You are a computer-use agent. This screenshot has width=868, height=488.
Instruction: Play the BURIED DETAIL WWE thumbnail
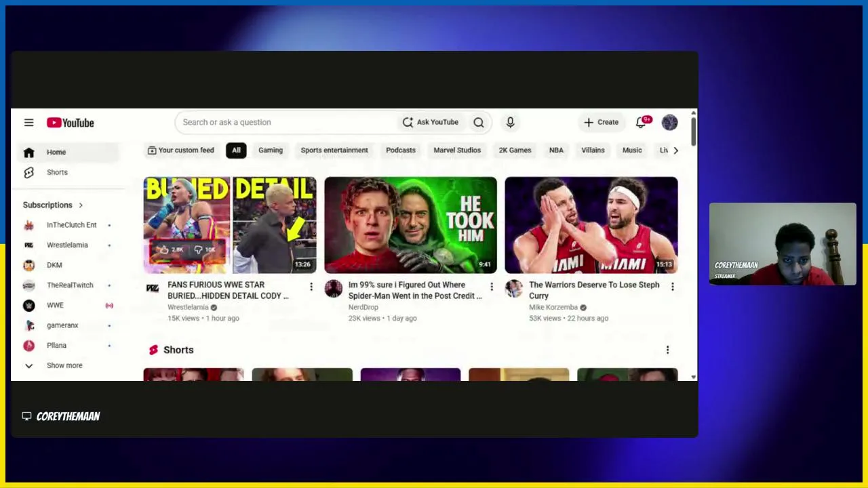click(x=230, y=225)
